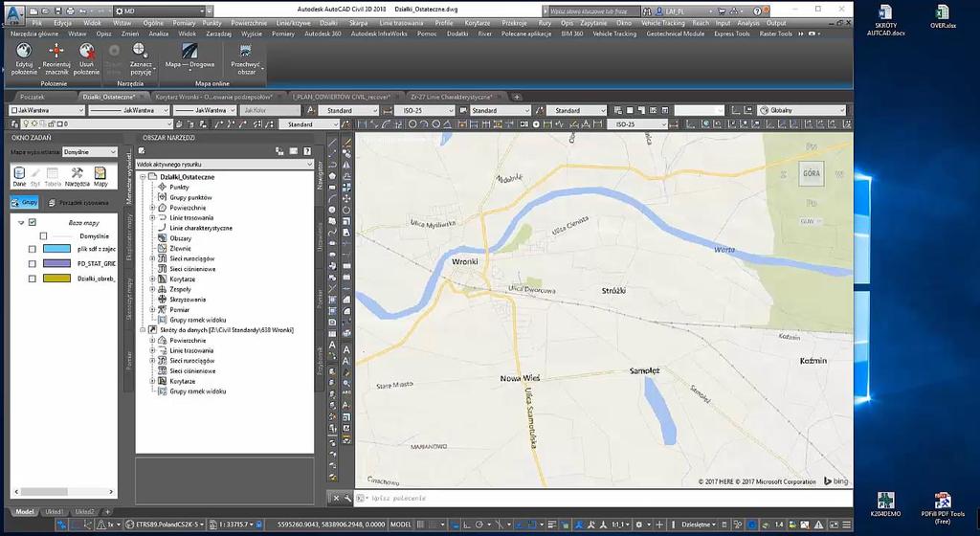Select Mapy icon in task pane
The height and width of the screenshot is (536, 980).
100,177
